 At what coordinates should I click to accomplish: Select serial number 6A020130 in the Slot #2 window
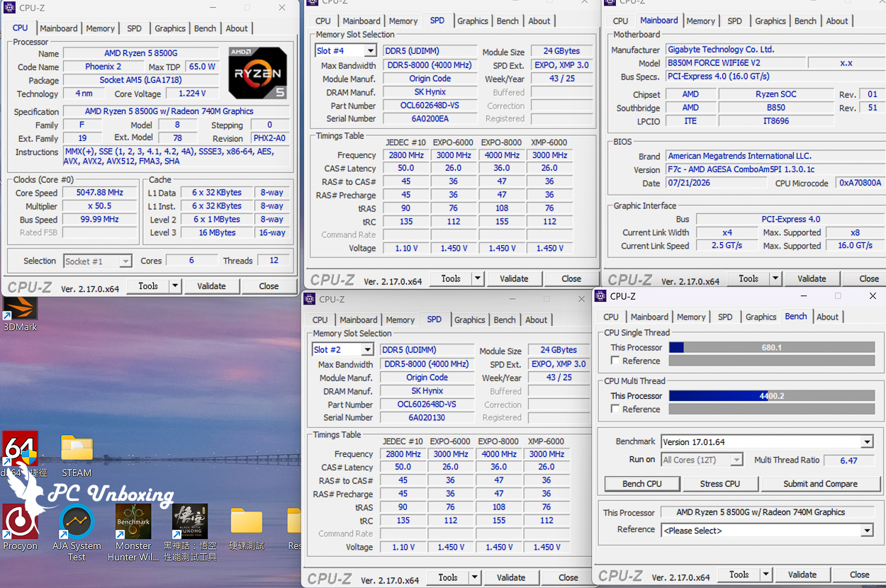(x=427, y=418)
